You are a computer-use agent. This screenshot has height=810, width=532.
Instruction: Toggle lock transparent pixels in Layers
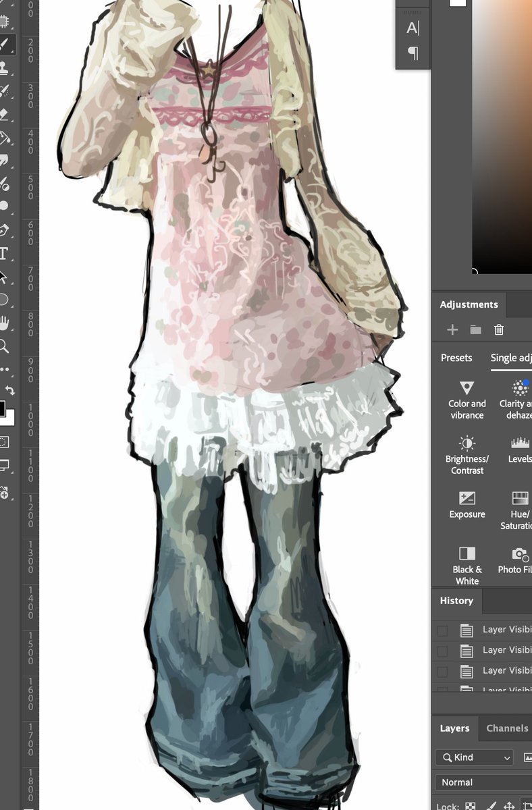pos(470,806)
